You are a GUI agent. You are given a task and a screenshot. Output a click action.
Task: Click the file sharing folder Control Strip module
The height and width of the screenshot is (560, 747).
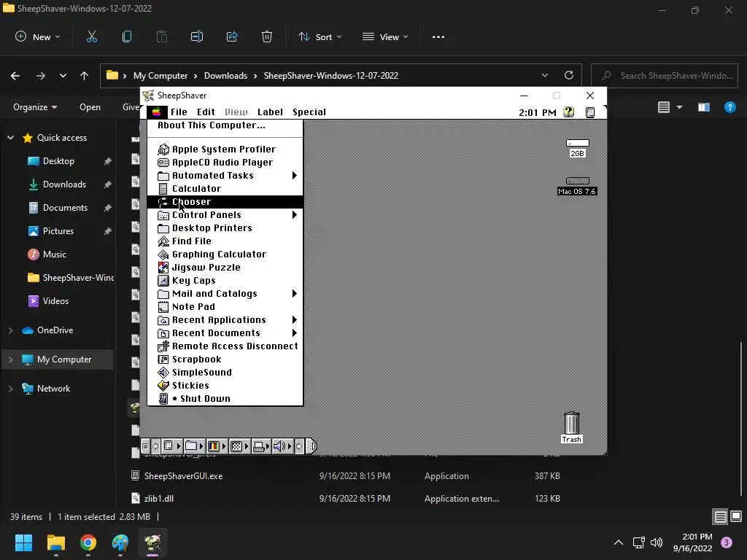point(194,446)
